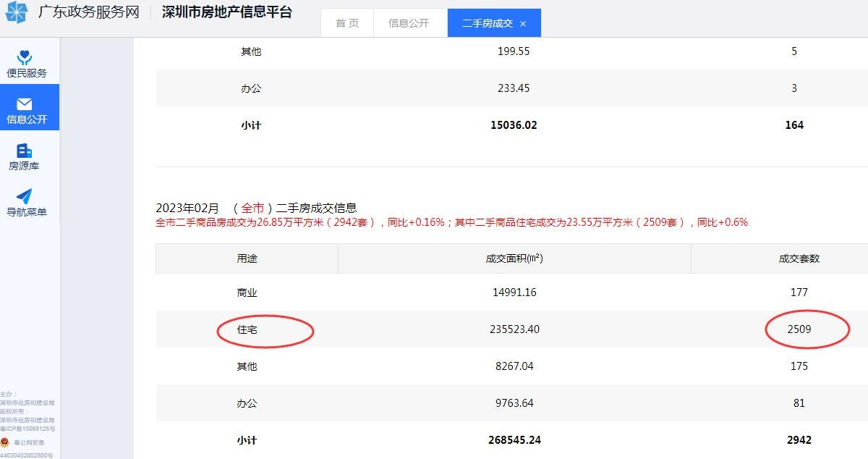
Task: Select the circled 住宅 row label
Action: pos(247,329)
